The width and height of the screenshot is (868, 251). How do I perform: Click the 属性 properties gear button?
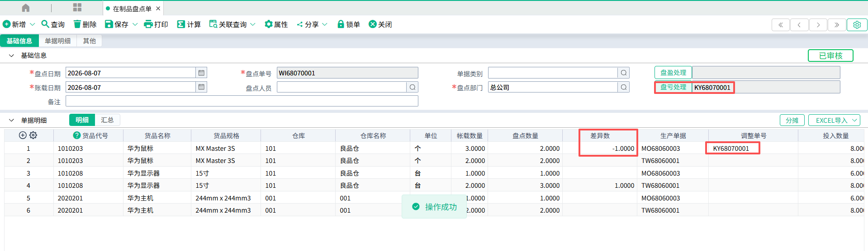(x=276, y=24)
